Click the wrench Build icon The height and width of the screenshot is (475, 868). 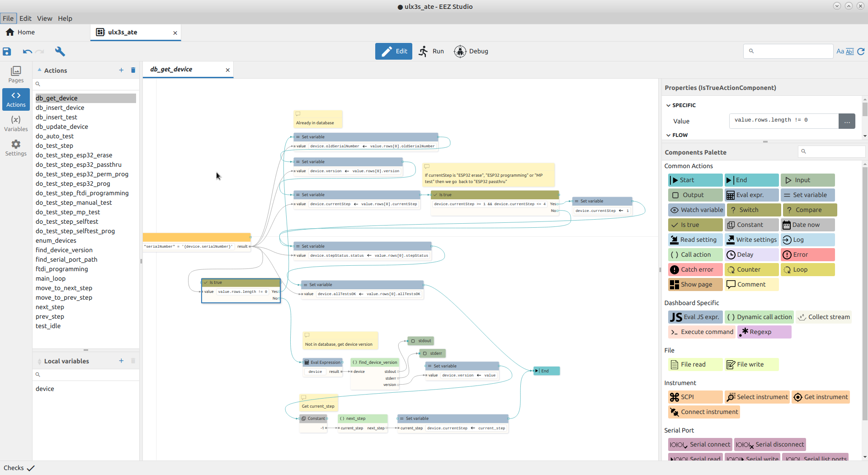(x=60, y=52)
